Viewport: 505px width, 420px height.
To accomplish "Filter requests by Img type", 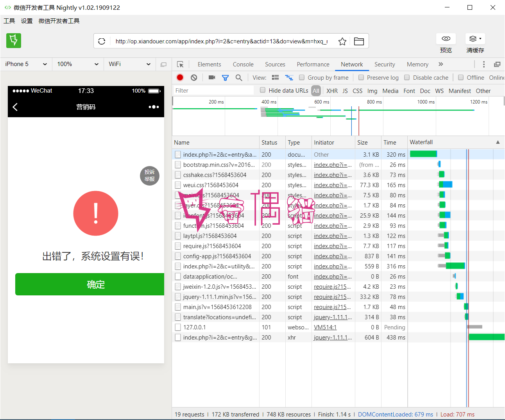I will pos(372,91).
